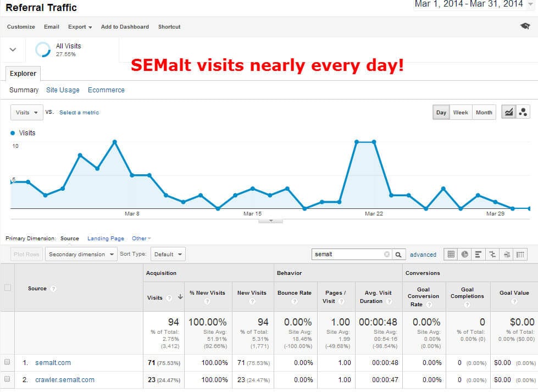Check the select-all rows checkbox
Screen dimensions: 538x392
(8, 288)
